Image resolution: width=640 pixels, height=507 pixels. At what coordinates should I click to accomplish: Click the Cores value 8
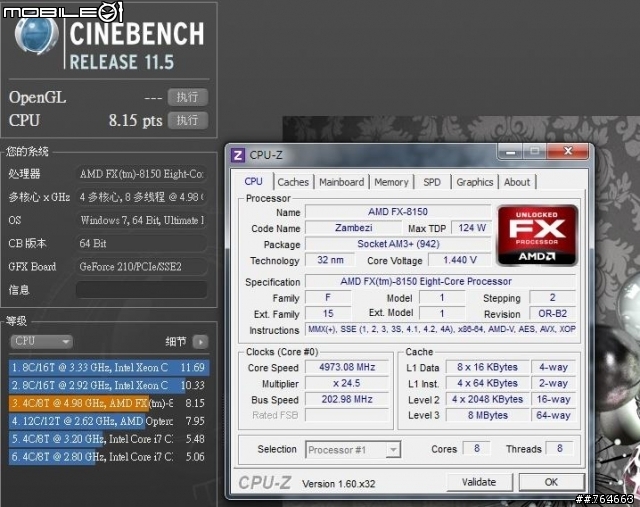pyautogui.click(x=476, y=449)
